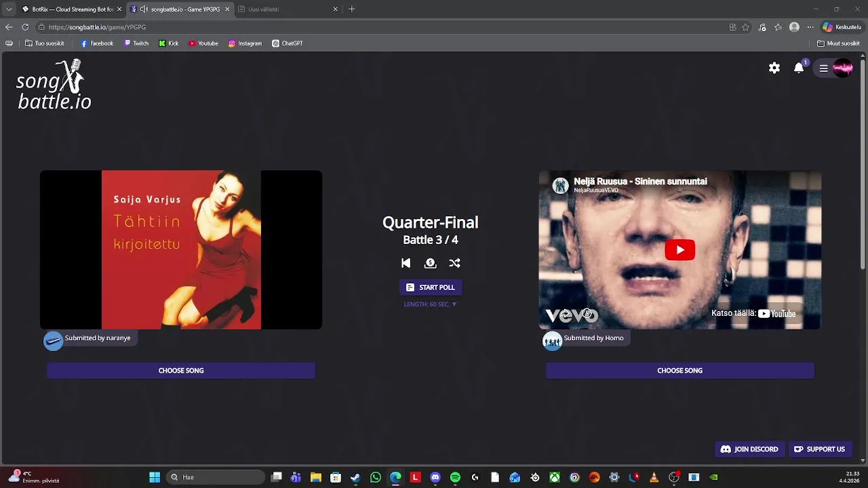Open the tab search dropdown
This screenshot has width=868, height=488.
(x=9, y=9)
